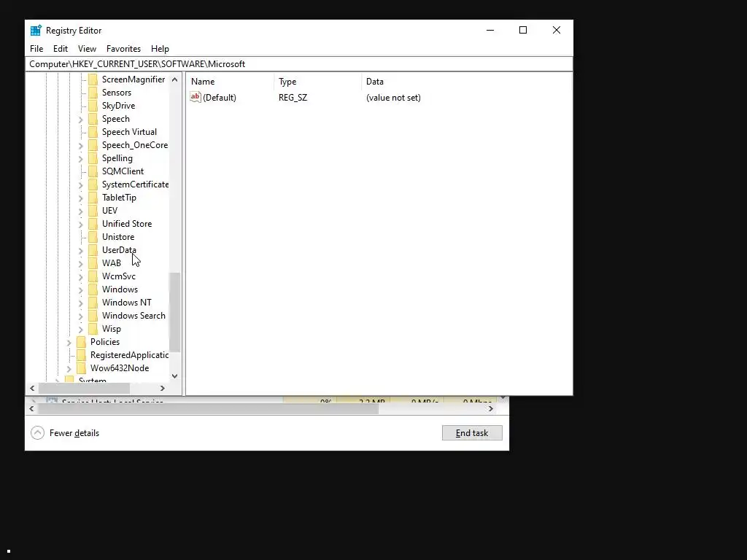Viewport: 747px width, 560px height.
Task: Click the Registry Editor title bar icon
Action: (x=36, y=31)
